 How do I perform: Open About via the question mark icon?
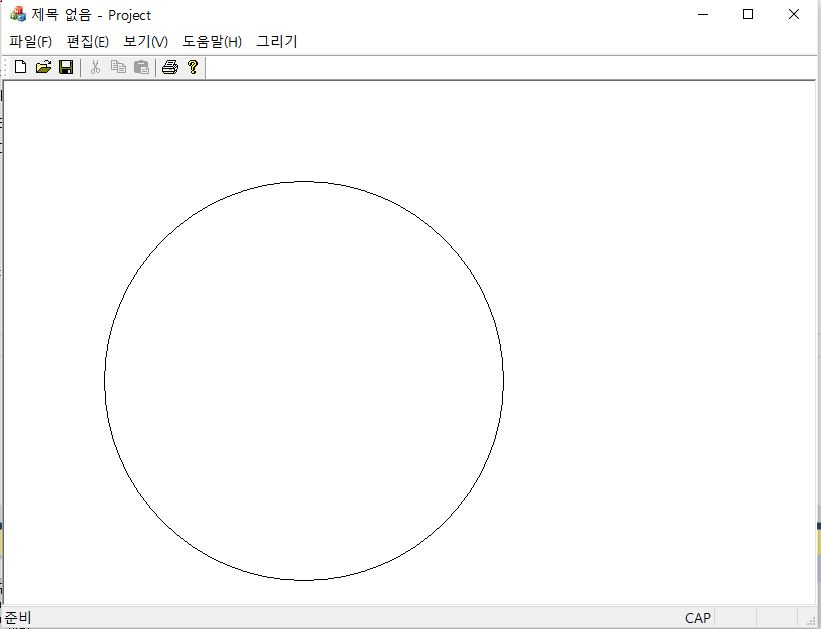point(193,67)
